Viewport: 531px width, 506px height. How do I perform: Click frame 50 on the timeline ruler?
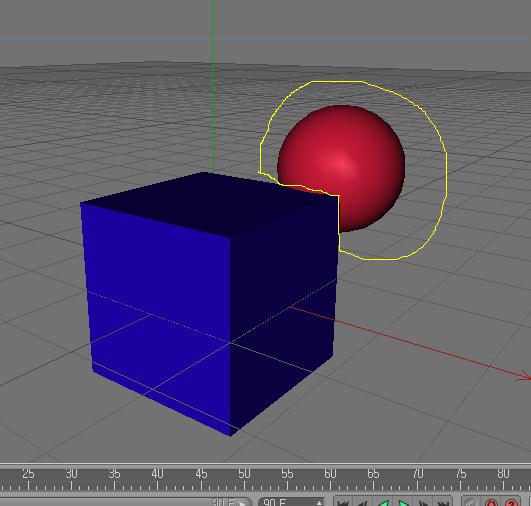[x=244, y=473]
